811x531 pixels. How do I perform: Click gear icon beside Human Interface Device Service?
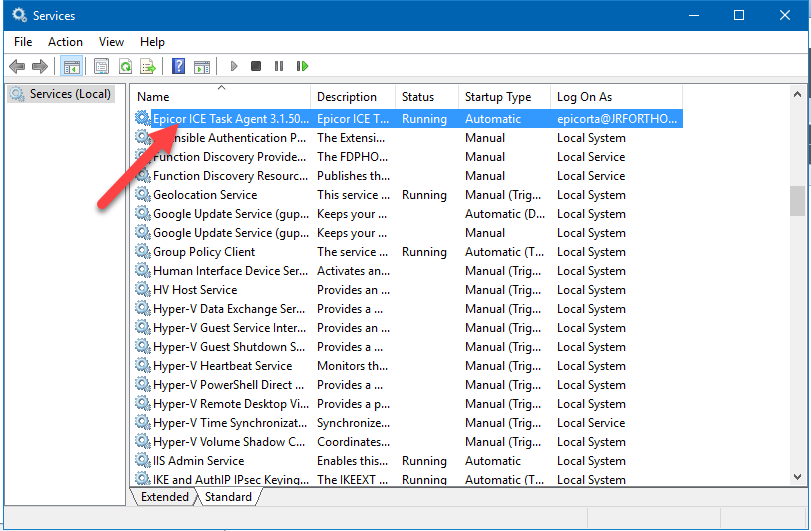[143, 270]
